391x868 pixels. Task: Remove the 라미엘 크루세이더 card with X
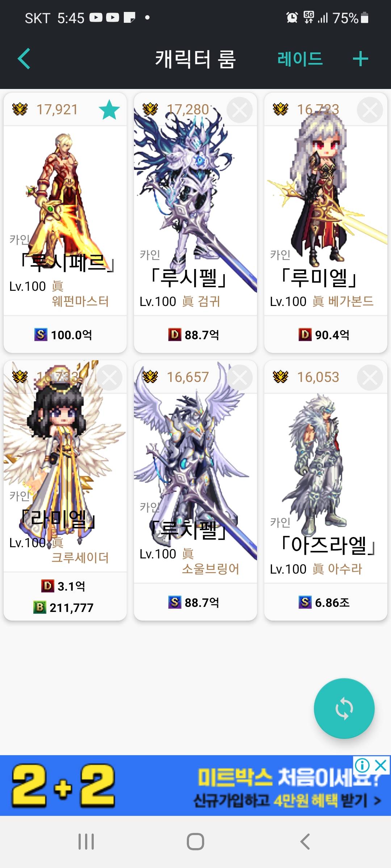[109, 378]
